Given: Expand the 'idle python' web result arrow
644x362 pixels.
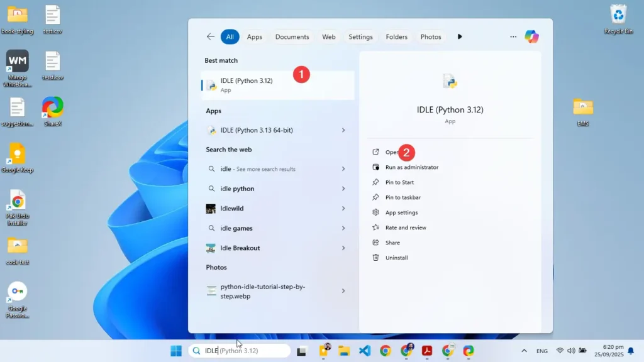Looking at the screenshot, I should coord(343,189).
